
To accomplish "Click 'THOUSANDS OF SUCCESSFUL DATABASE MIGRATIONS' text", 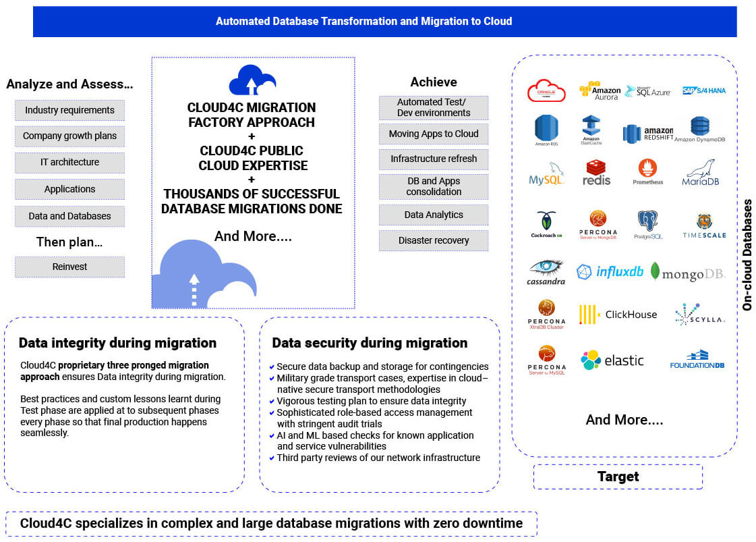I will [252, 201].
